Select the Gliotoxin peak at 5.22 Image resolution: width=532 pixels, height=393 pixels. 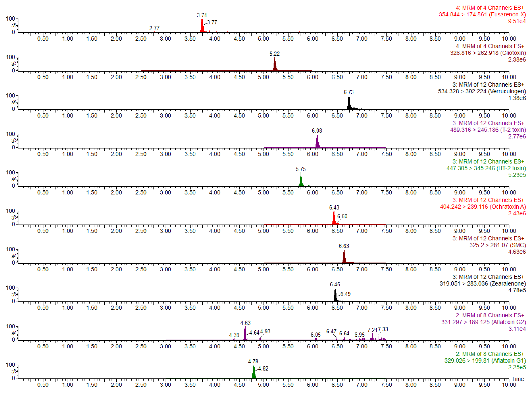[x=275, y=64]
